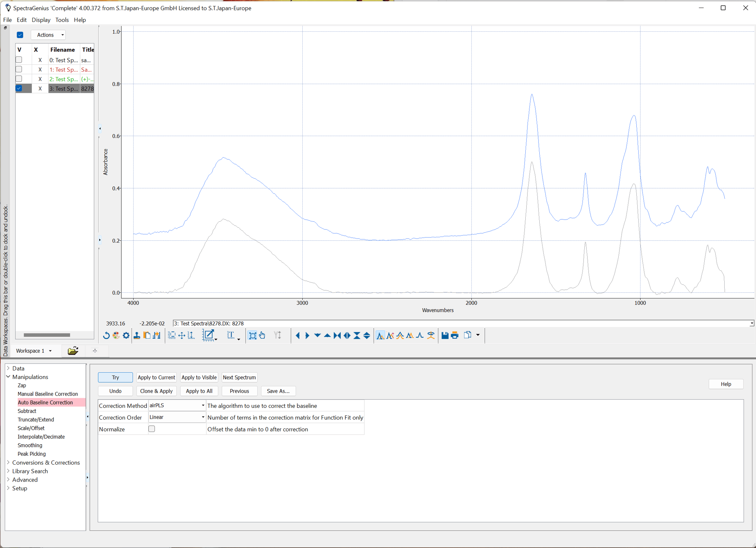
Task: Select Smoothing in the Manipulations list
Action: click(x=30, y=445)
